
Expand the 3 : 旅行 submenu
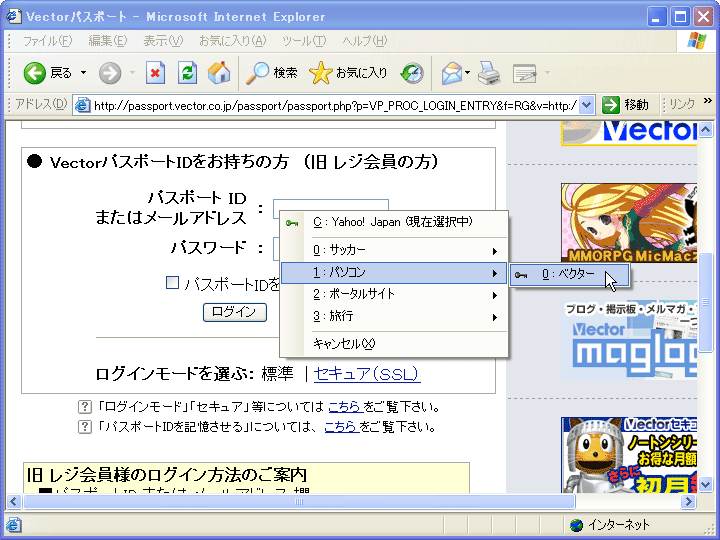tap(394, 316)
